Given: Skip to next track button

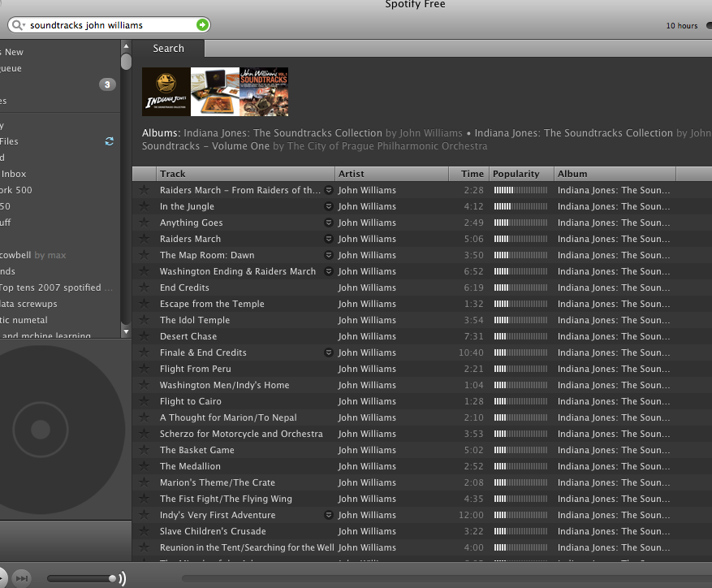Looking at the screenshot, I should click(22, 578).
